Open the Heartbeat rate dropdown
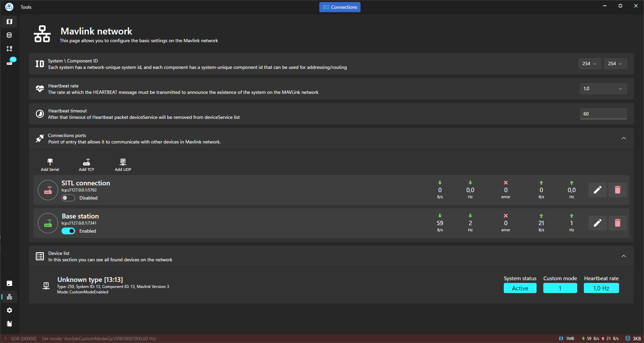This screenshot has height=343, width=644. tap(603, 89)
